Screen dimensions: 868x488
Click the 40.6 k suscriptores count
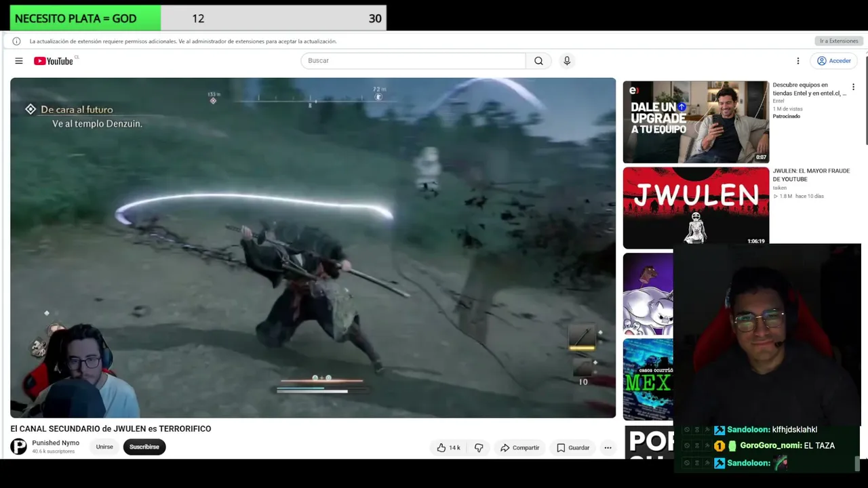[x=54, y=451]
